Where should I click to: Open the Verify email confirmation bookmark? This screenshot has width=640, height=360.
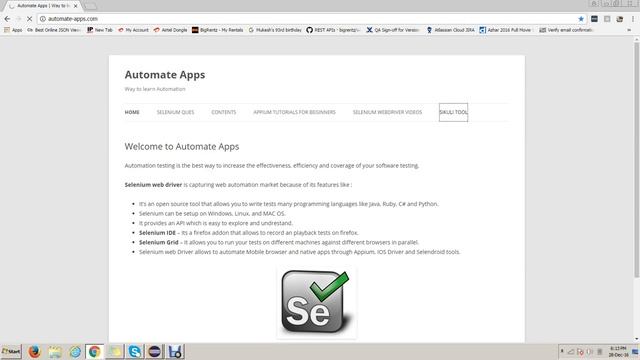click(566, 30)
